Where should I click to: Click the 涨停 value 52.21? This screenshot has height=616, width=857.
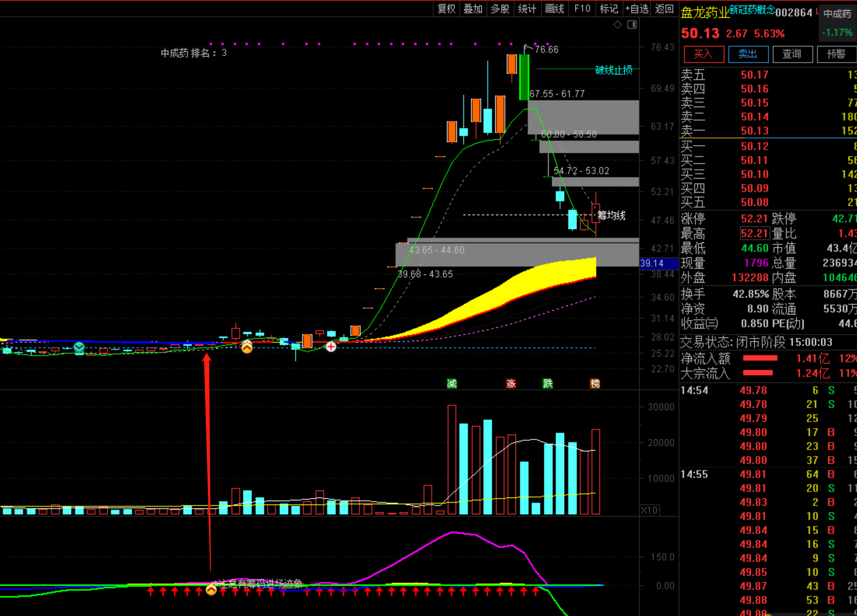coord(754,219)
